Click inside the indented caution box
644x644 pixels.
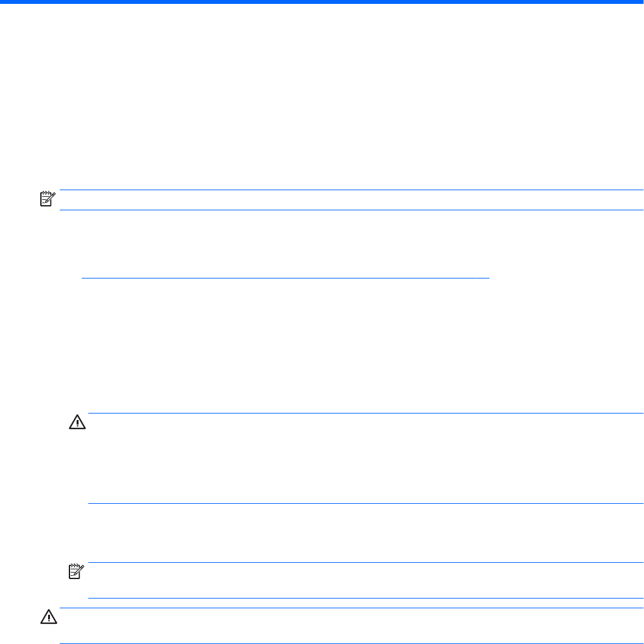pos(365,458)
